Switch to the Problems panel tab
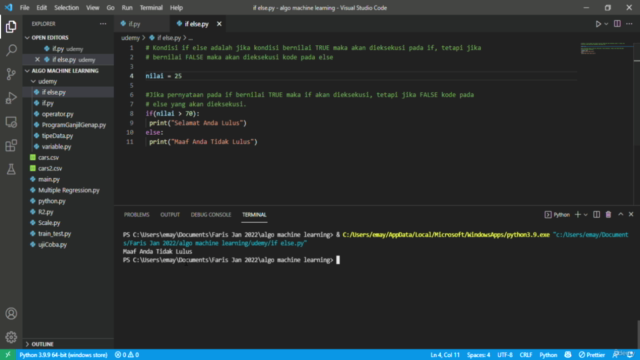Screen dimensions: 640x360 tap(136, 215)
